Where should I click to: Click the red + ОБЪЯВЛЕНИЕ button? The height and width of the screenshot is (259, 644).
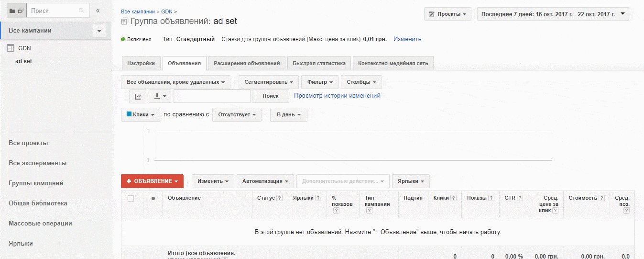pyautogui.click(x=152, y=181)
